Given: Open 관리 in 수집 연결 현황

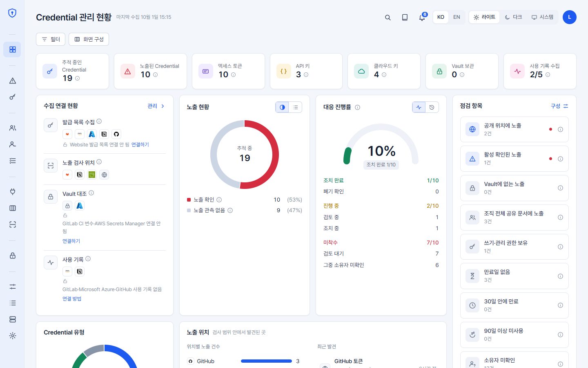Looking at the screenshot, I should pyautogui.click(x=156, y=106).
